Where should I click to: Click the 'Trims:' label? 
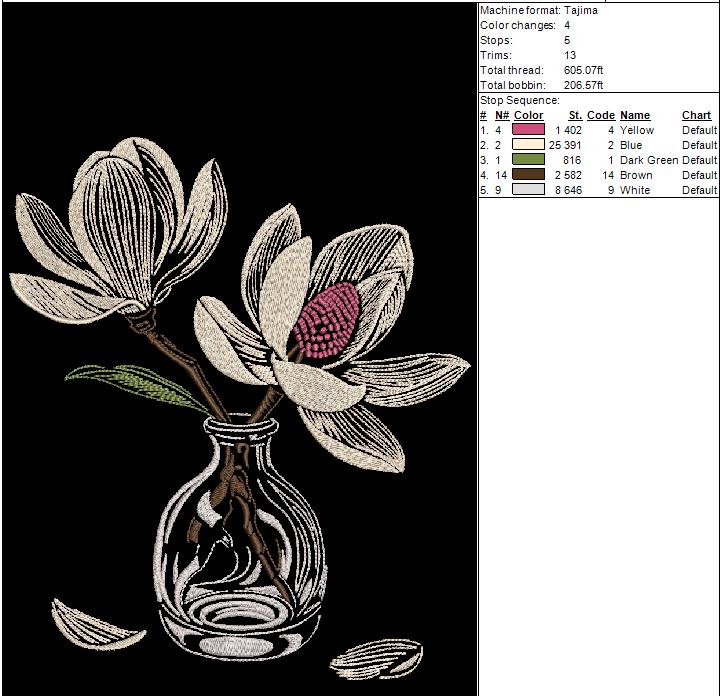tap(496, 55)
